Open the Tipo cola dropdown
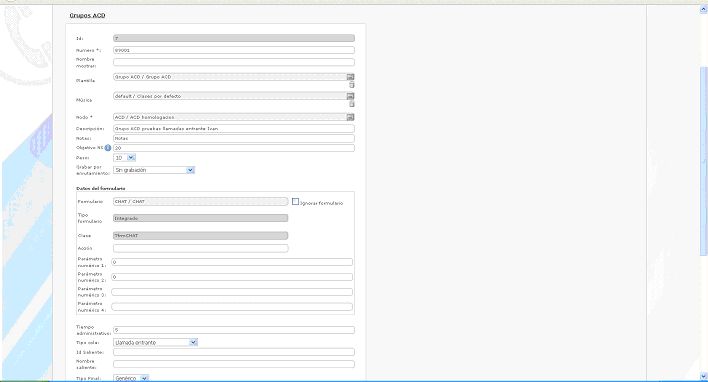The image size is (708, 382). pyautogui.click(x=155, y=343)
